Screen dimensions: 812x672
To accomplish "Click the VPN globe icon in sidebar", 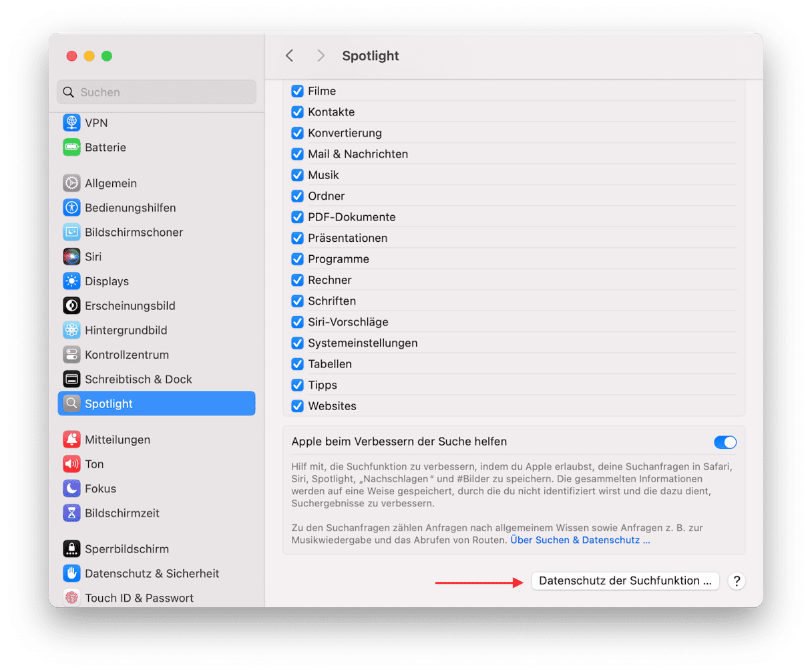I will pos(71,123).
